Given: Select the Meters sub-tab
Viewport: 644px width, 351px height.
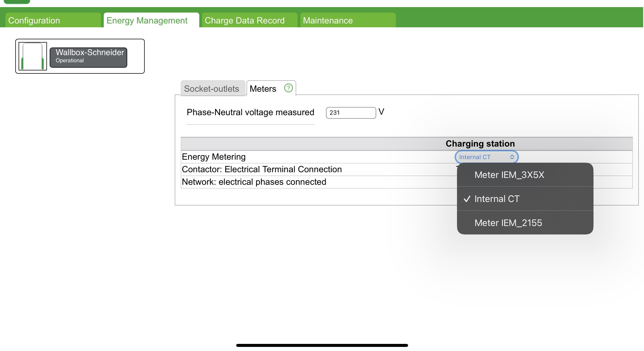Looking at the screenshot, I should pos(263,89).
